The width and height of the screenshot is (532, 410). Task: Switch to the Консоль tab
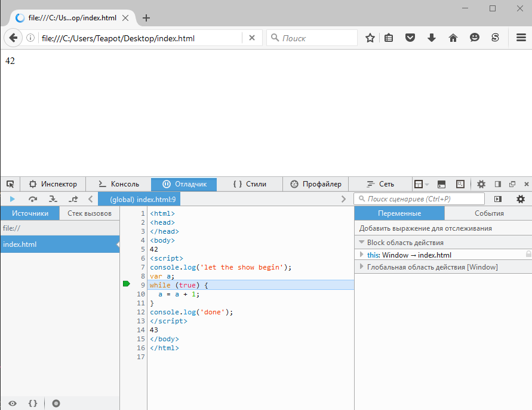tap(118, 184)
